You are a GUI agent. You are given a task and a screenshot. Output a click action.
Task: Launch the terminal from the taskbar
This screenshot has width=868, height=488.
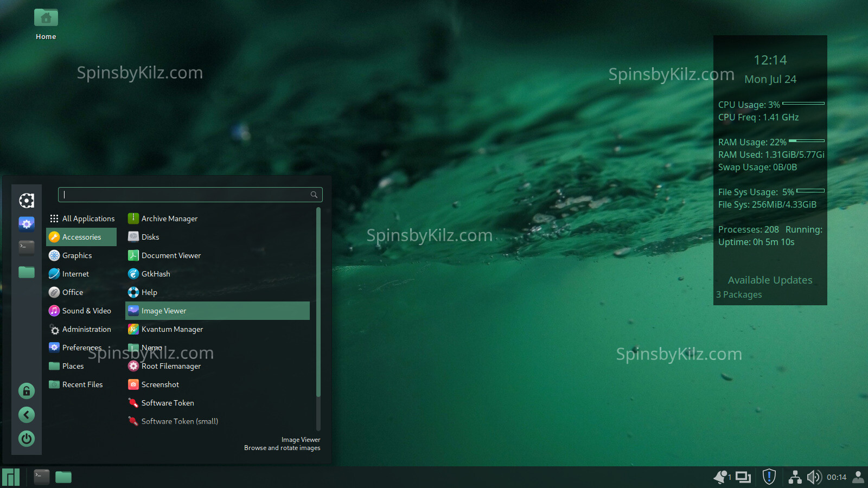[x=42, y=477]
